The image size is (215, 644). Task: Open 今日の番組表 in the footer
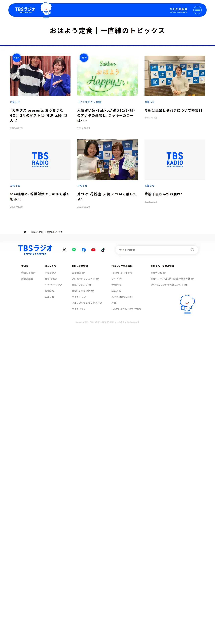click(x=28, y=273)
